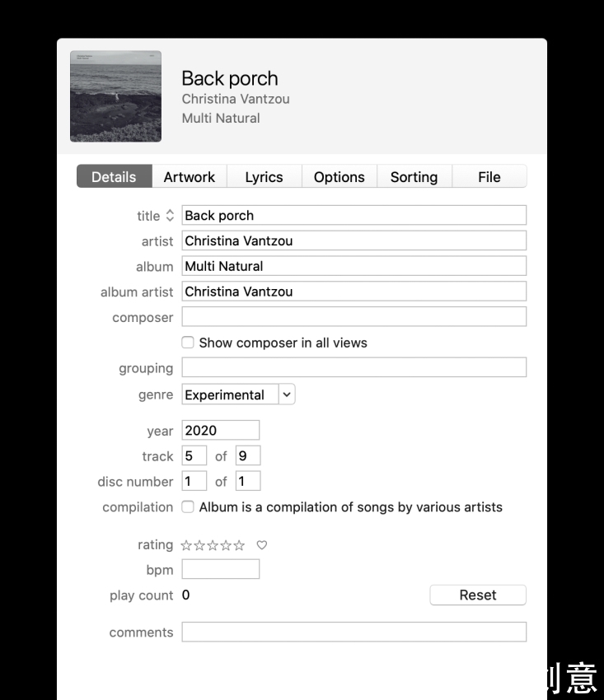Click the grouping text field

point(354,367)
